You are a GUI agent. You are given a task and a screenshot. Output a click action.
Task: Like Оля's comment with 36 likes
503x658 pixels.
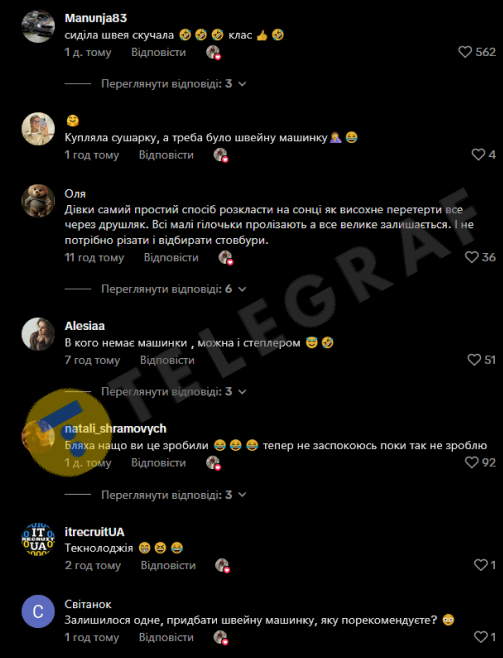click(x=472, y=257)
